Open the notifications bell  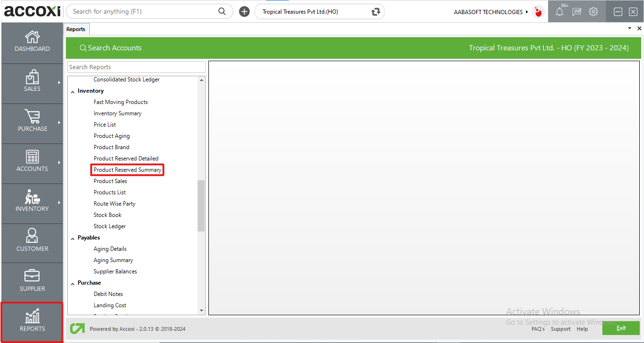(559, 11)
